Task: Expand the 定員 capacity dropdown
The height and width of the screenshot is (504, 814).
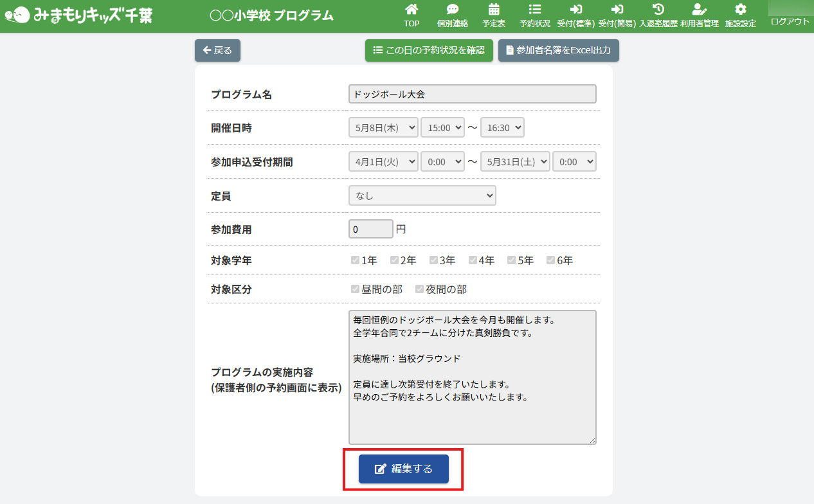Action: (x=422, y=195)
